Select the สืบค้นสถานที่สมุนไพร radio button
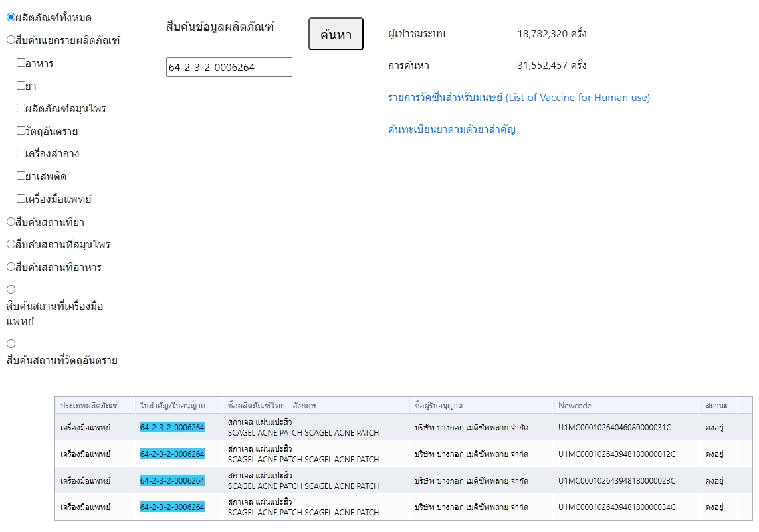The image size is (759, 532). point(11,244)
